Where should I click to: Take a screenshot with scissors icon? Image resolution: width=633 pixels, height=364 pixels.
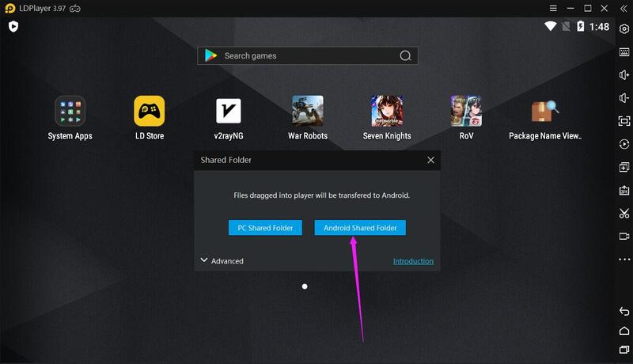click(x=624, y=213)
